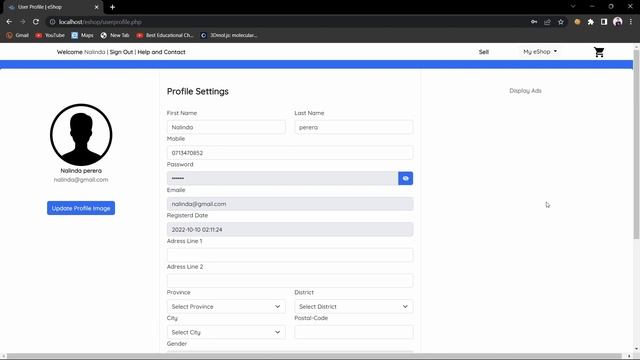The width and height of the screenshot is (640, 360).
Task: Click the orange extension icon in toolbar
Action: [x=577, y=22]
